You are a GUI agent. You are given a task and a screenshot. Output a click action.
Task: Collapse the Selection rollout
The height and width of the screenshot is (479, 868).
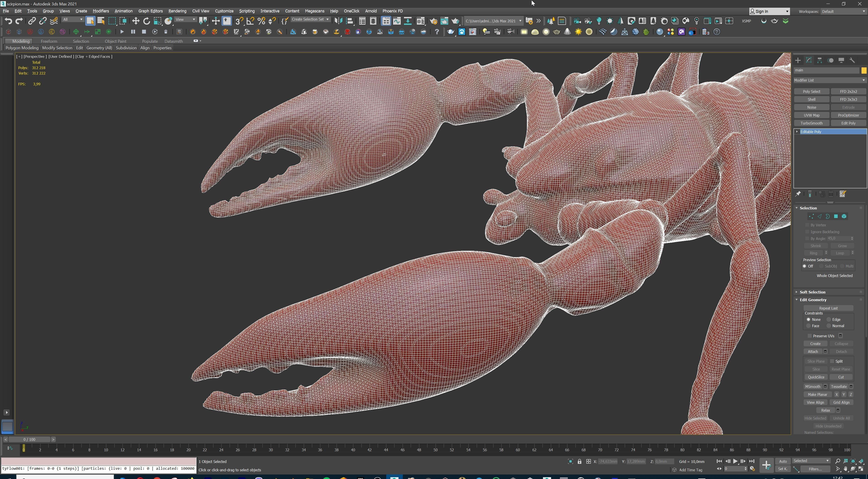[808, 208]
